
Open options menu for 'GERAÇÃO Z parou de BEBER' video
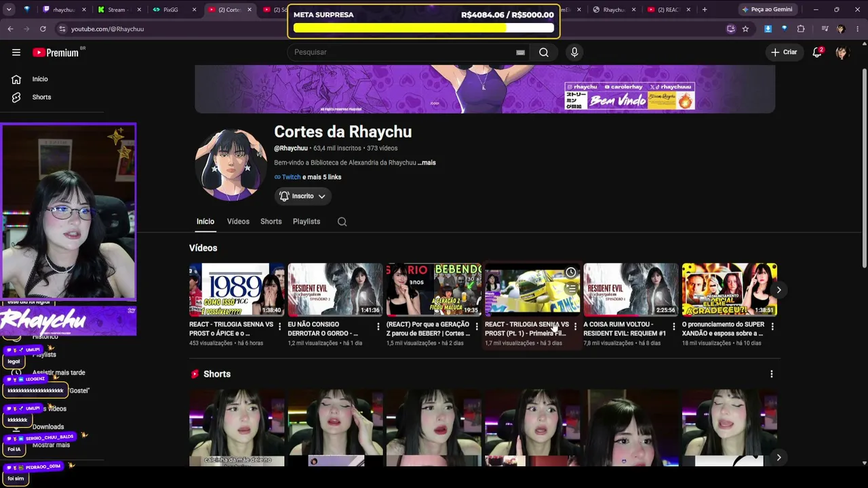pos(477,327)
